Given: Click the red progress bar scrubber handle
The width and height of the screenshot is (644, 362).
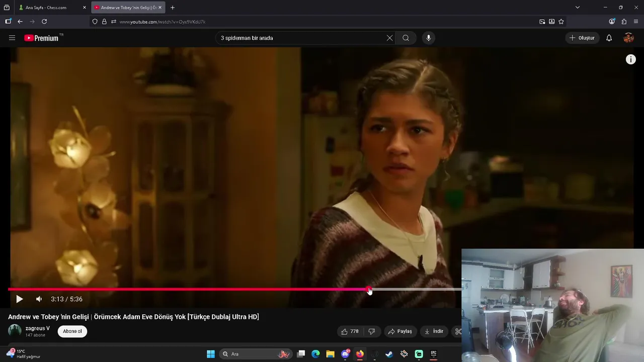Looking at the screenshot, I should coord(369,290).
